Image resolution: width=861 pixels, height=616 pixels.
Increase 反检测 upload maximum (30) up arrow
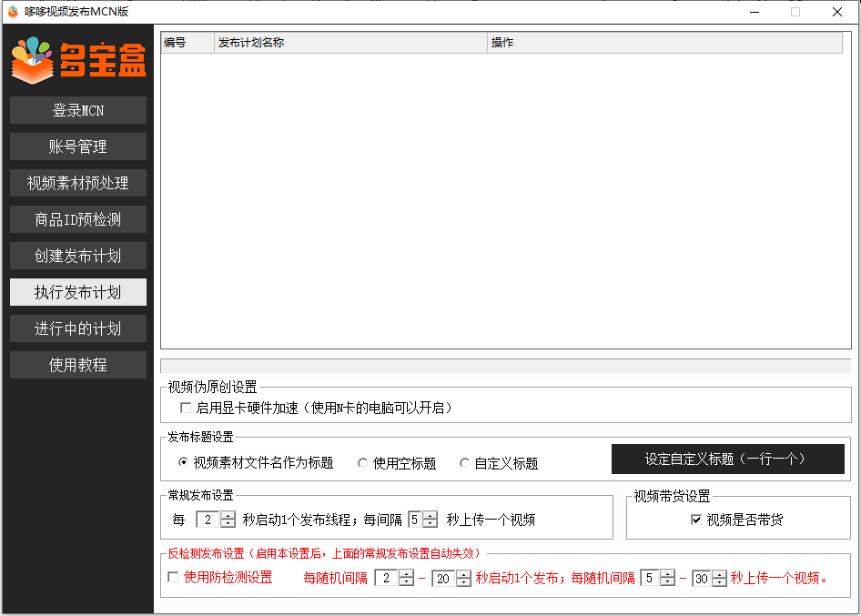click(719, 574)
